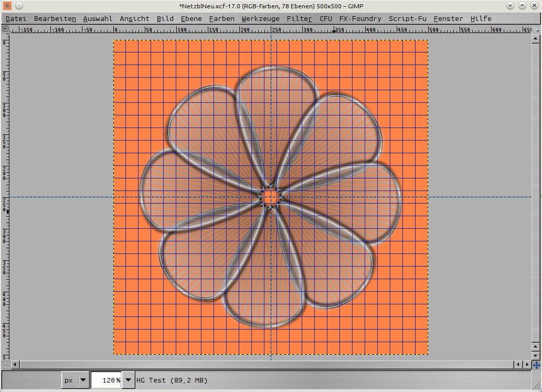Open the Script-Fu menu
This screenshot has height=392, width=542.
[407, 18]
